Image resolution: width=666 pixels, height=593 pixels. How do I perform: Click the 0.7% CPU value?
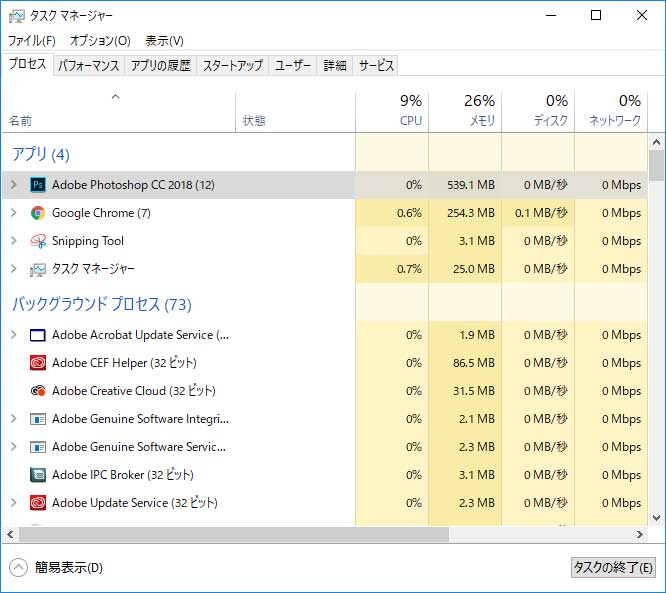(x=409, y=269)
